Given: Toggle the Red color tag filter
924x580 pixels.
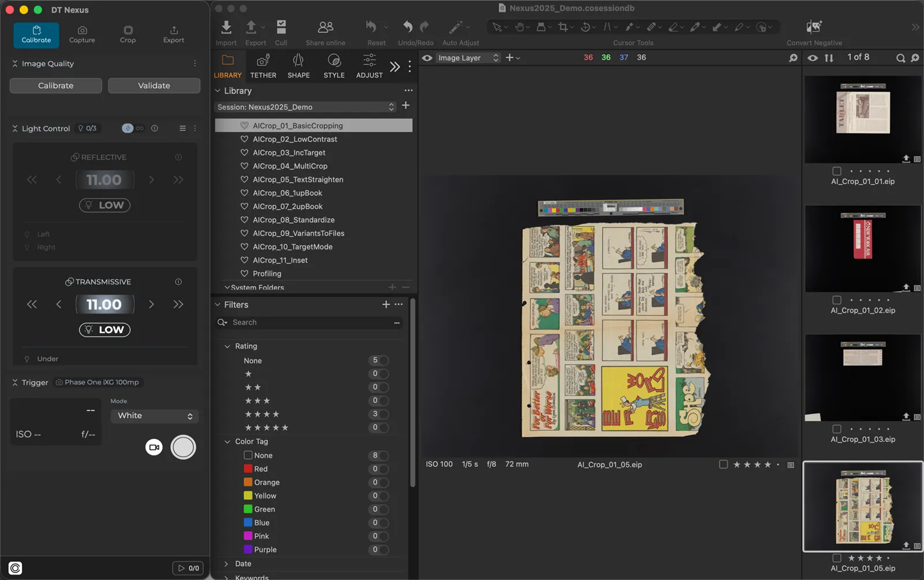Looking at the screenshot, I should pyautogui.click(x=381, y=469).
